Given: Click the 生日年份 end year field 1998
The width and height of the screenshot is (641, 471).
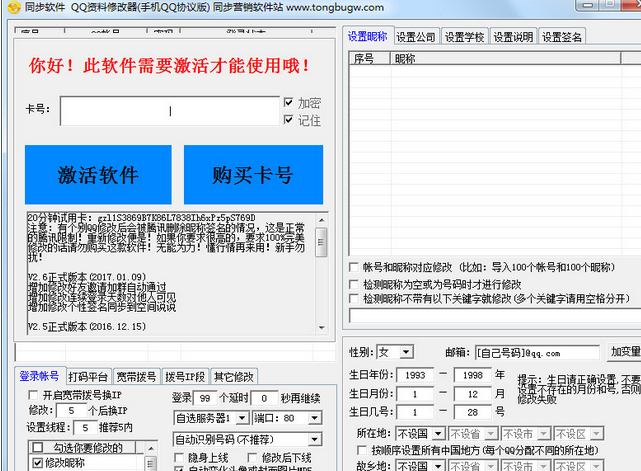Looking at the screenshot, I should pos(473,375).
